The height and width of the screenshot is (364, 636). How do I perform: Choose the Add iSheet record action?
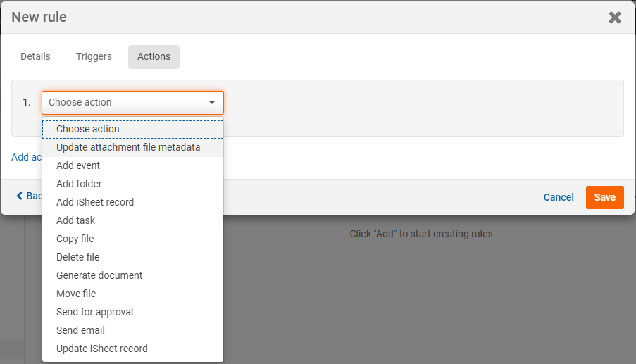coord(95,202)
